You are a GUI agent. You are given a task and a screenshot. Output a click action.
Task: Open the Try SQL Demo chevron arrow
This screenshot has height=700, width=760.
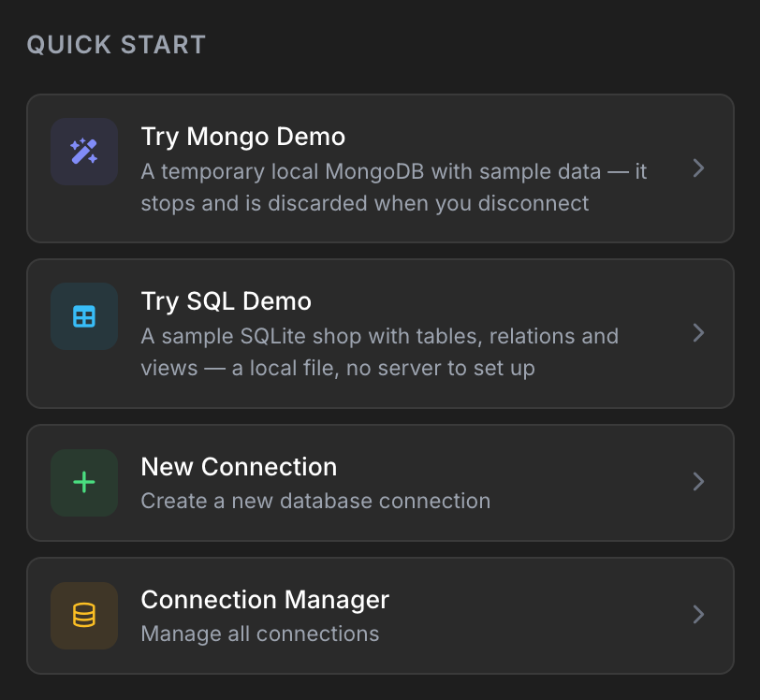pos(698,333)
